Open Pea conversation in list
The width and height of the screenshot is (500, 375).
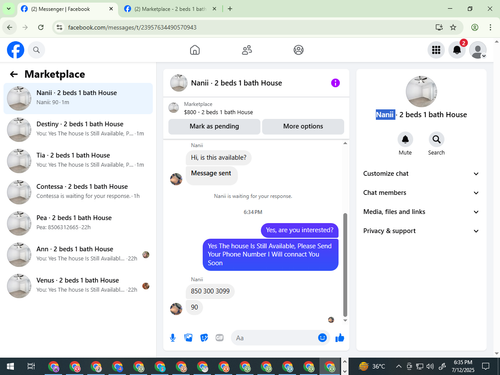tap(78, 223)
